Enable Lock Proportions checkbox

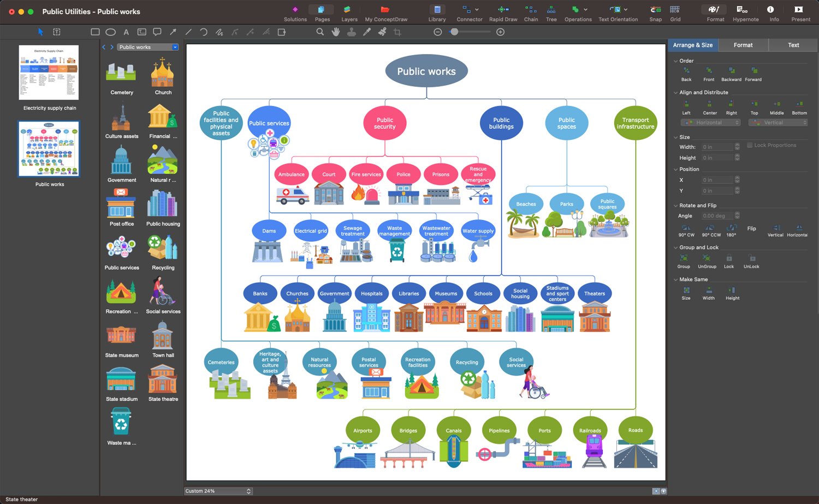pos(750,145)
